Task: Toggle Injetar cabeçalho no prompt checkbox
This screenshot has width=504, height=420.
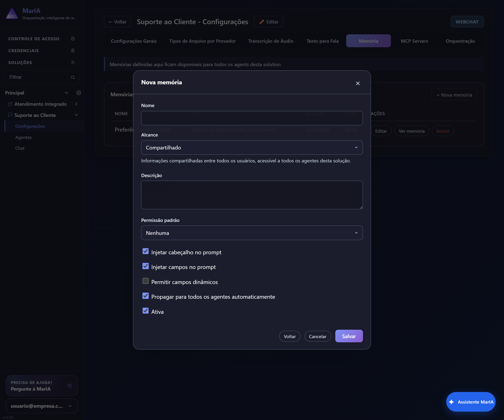Action: click(x=145, y=251)
